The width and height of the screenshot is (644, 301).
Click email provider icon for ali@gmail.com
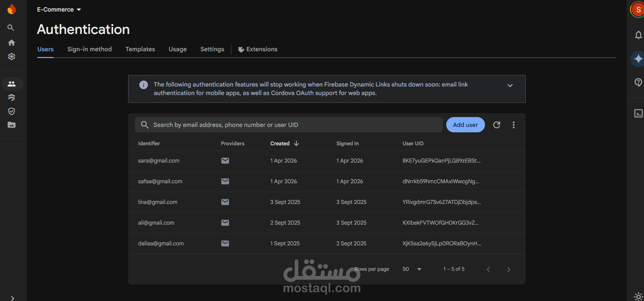coord(225,223)
